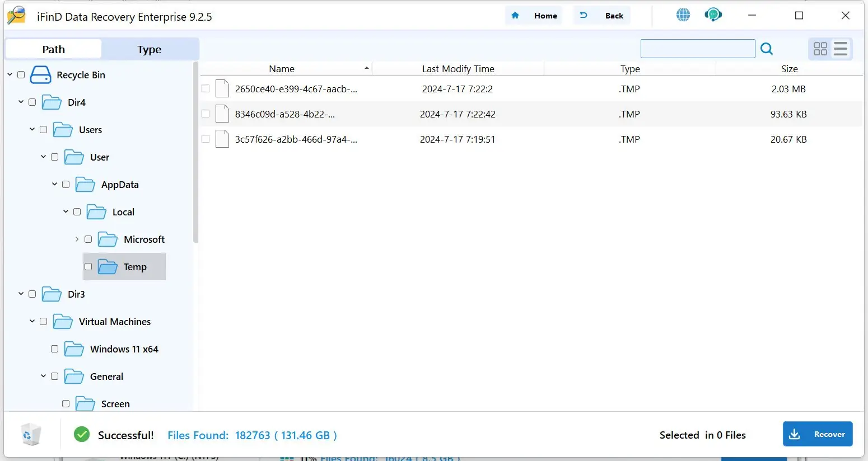Select the General folder label
Screen dimensions: 868x461
click(106, 377)
